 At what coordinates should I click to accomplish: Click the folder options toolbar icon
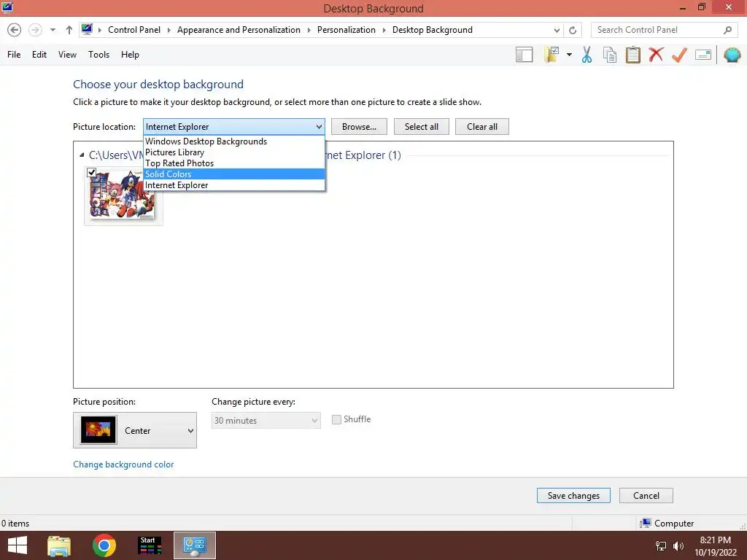(x=551, y=55)
